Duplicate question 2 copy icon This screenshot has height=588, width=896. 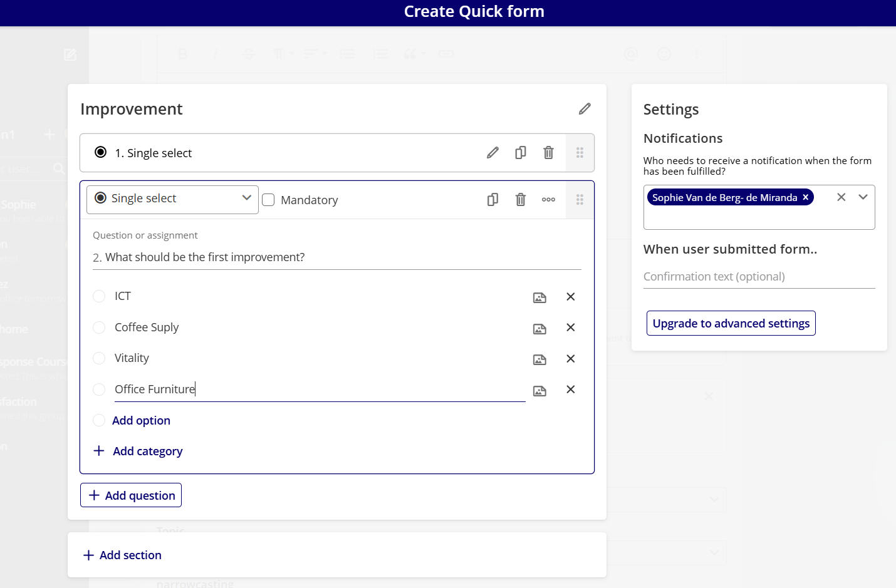493,200
